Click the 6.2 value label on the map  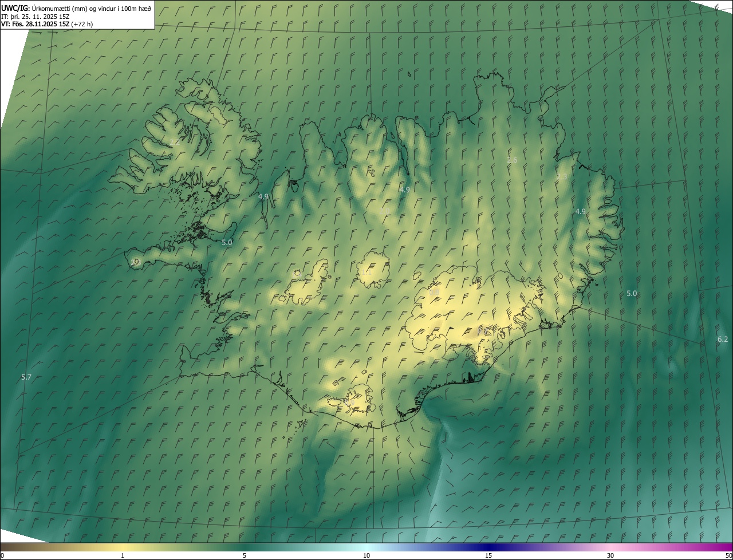[x=723, y=339]
